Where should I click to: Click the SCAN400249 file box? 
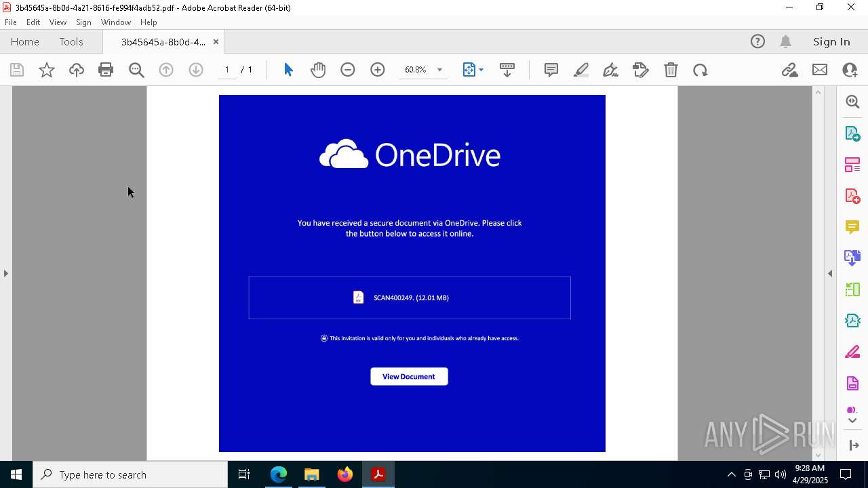pos(410,298)
